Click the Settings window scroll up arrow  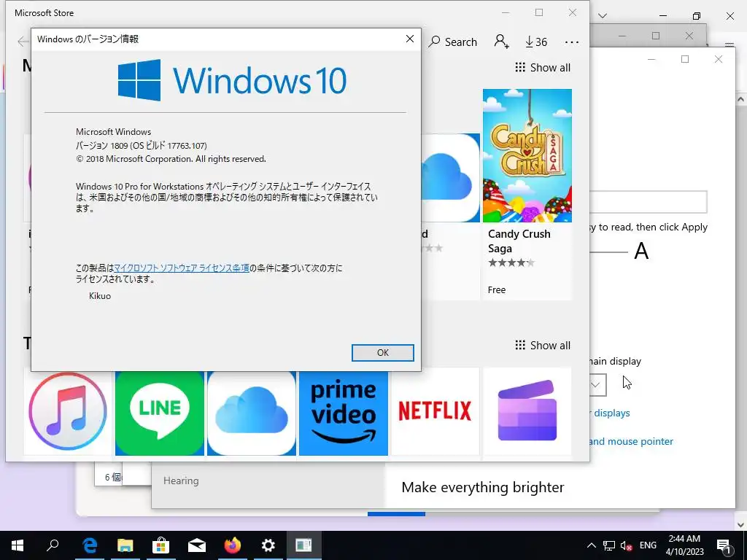tap(741, 99)
